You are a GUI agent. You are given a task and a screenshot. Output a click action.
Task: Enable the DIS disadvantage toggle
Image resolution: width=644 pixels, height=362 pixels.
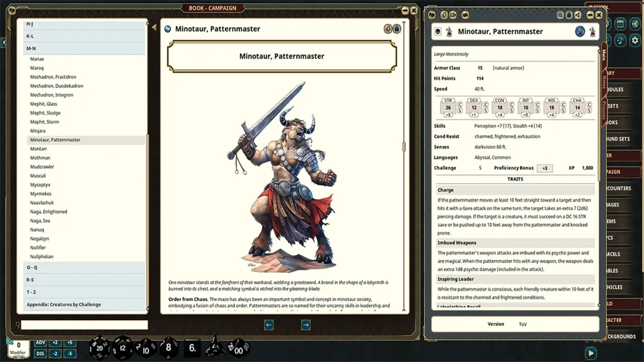[40, 353]
